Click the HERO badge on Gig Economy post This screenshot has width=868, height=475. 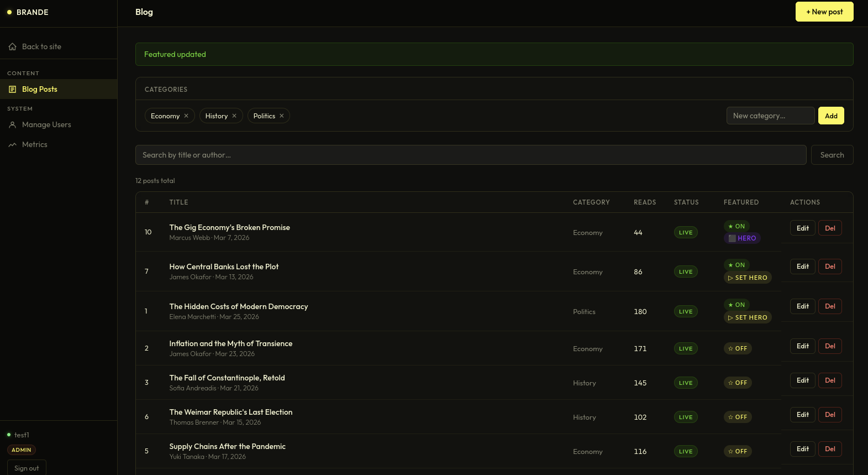pyautogui.click(x=742, y=238)
